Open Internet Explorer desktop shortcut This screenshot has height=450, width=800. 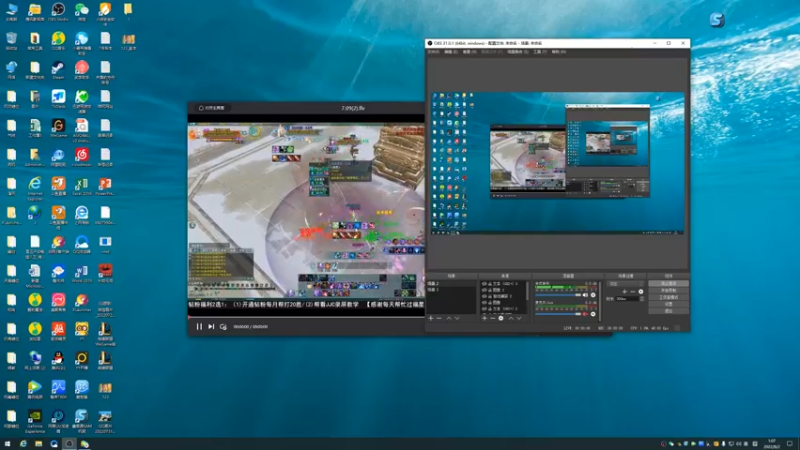coord(35,187)
